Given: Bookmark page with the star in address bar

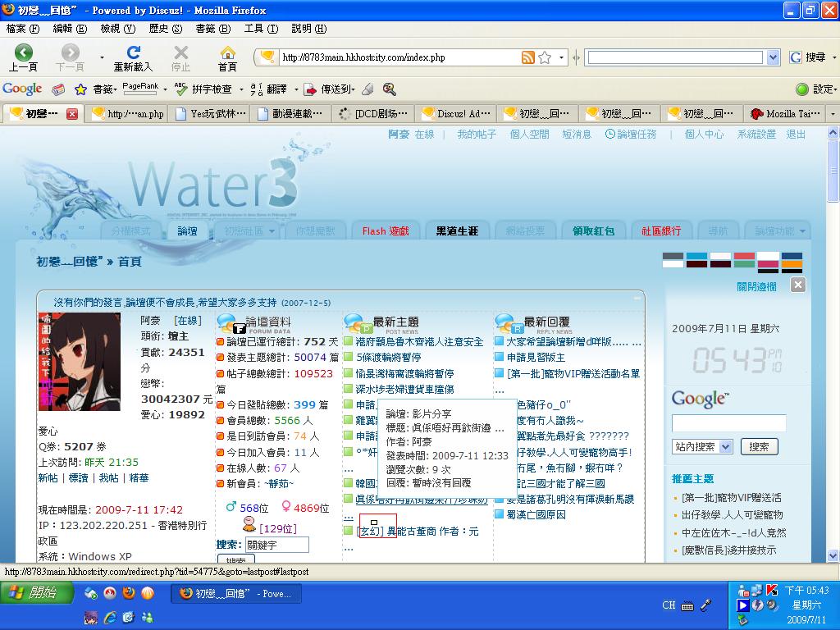Looking at the screenshot, I should point(545,57).
